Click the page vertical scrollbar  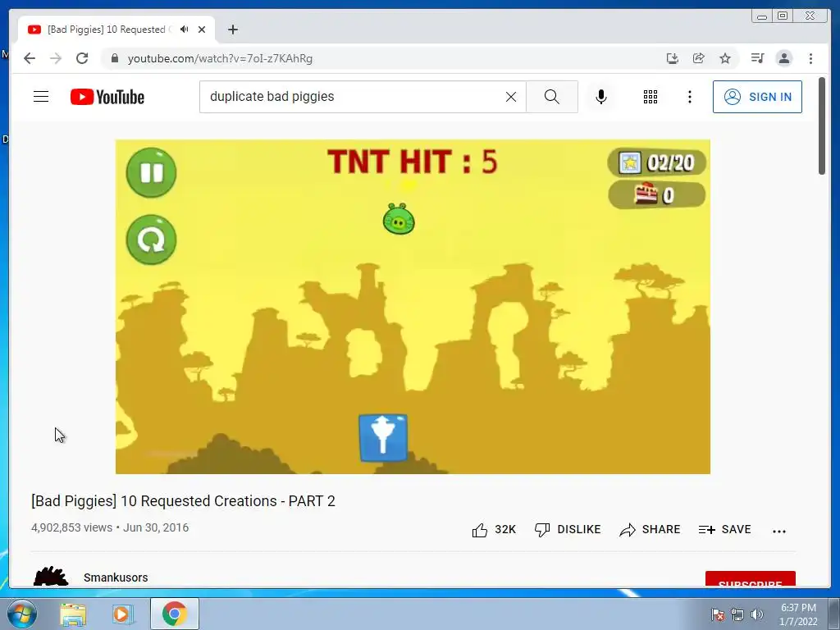click(822, 126)
